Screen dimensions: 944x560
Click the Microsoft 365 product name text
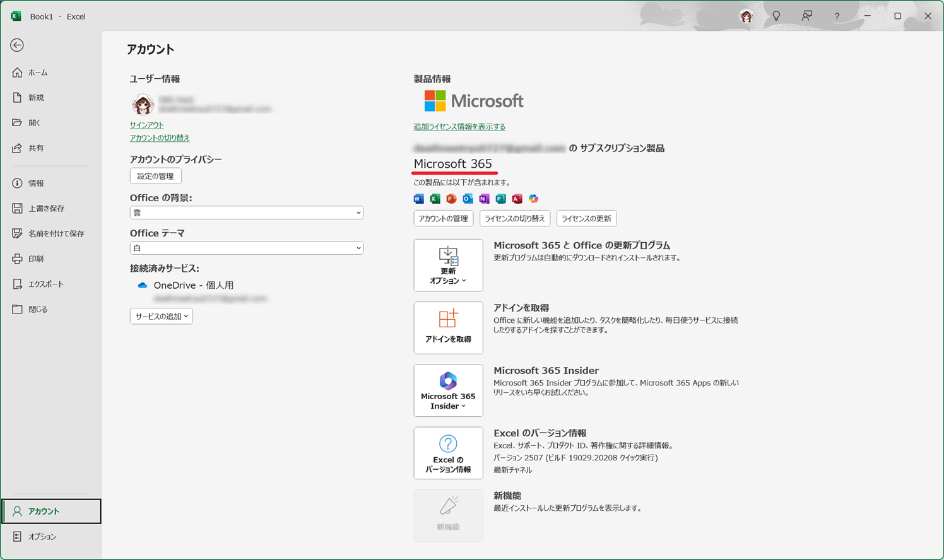pyautogui.click(x=453, y=164)
